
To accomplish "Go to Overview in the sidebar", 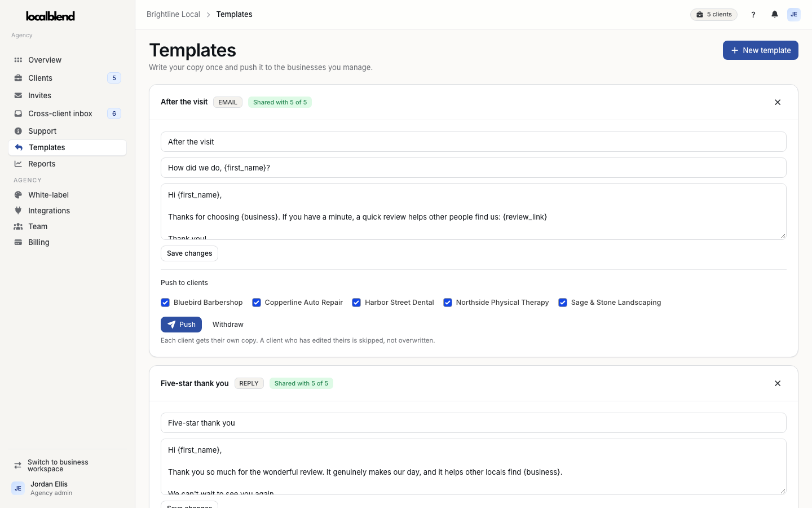I will click(x=67, y=60).
